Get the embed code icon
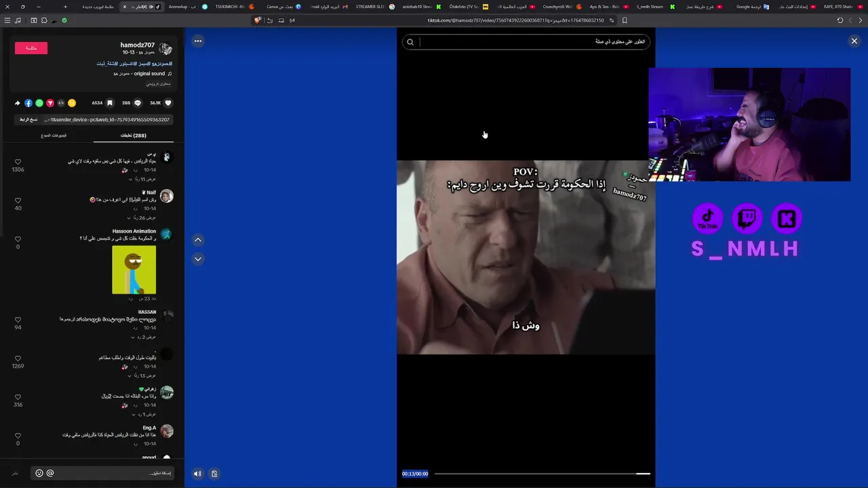The height and width of the screenshot is (488, 868). click(61, 103)
